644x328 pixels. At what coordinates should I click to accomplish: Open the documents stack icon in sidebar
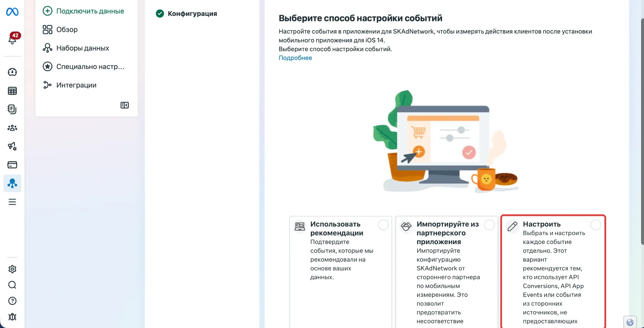click(x=12, y=109)
